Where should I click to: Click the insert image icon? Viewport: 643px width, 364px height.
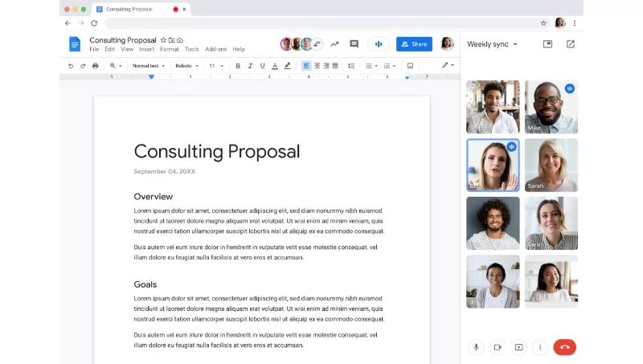coord(410,66)
